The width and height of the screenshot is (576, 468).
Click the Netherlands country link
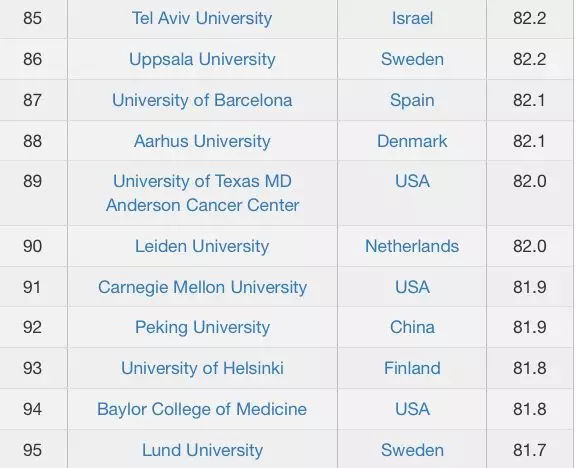pos(412,246)
